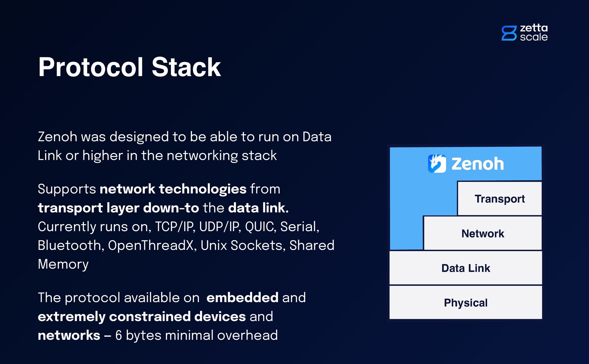Click the Protocol Stack heading
Viewport: 589px width, 364px height.
129,67
